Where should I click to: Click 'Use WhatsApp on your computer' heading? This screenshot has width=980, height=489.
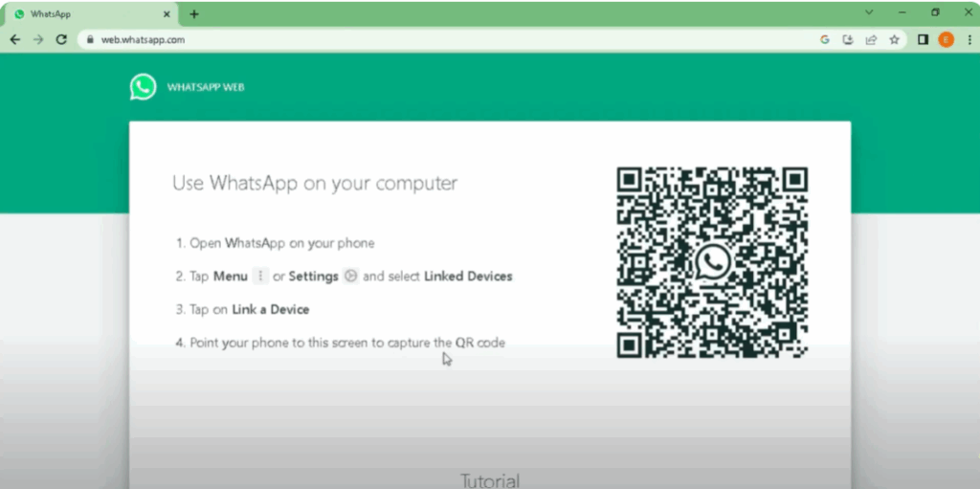click(x=315, y=183)
